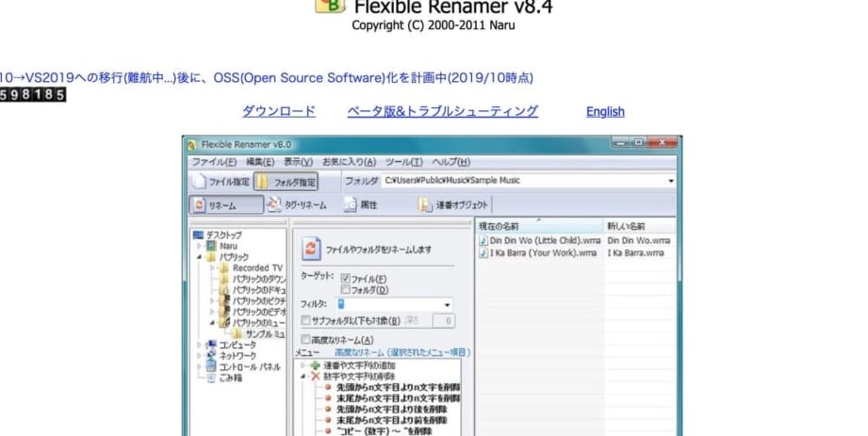This screenshot has height=436, width=868.
Task: Enable the フォルダ(D) target checkbox
Action: [x=346, y=290]
